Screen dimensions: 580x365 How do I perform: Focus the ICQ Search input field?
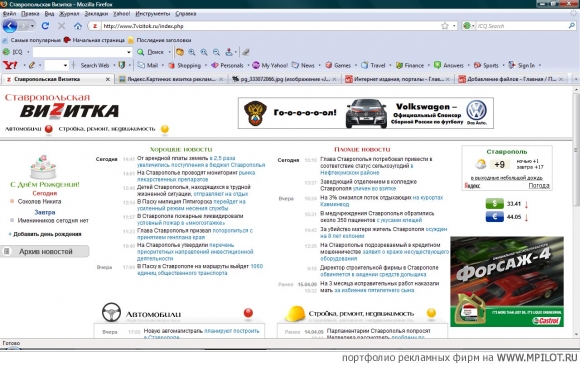[x=522, y=26]
